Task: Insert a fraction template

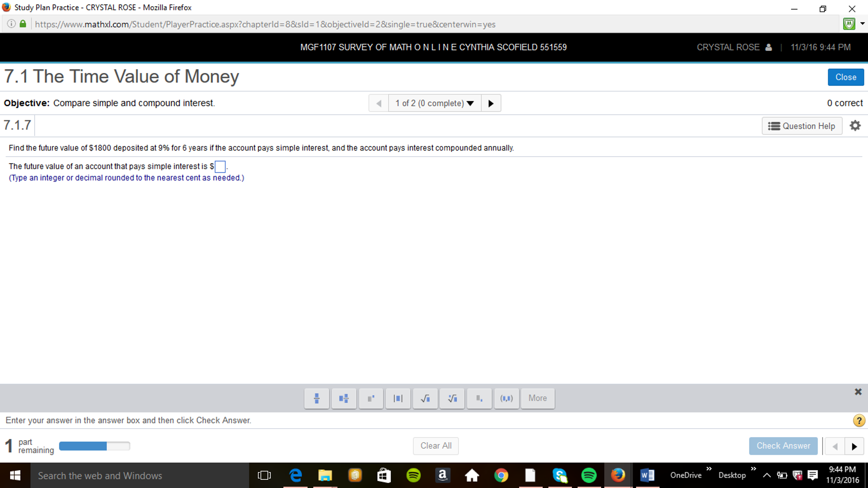Action: pos(316,398)
